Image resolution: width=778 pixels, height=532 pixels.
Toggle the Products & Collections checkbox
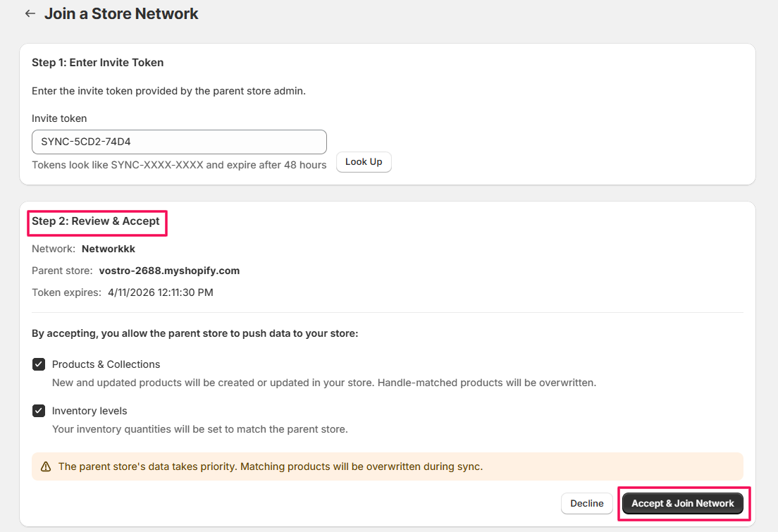point(39,364)
